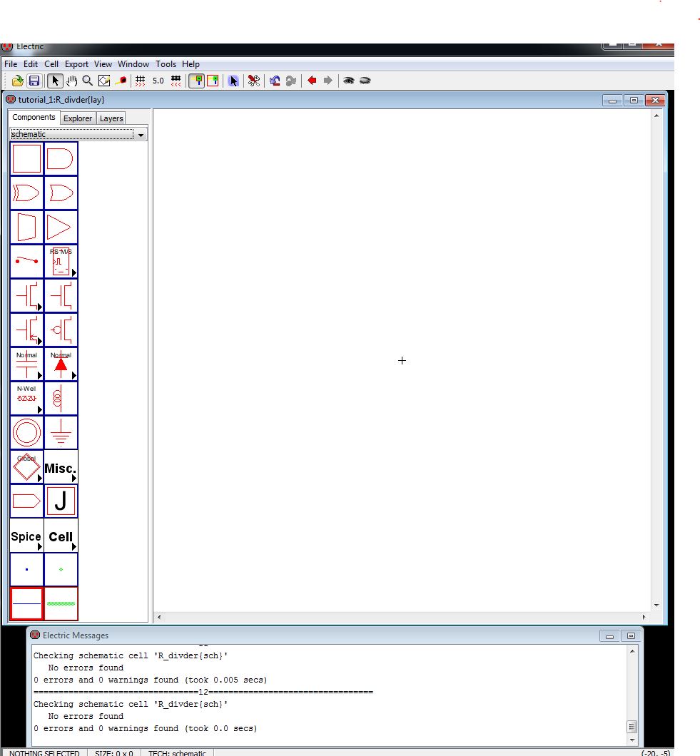
Task: Select the green Bus Pin node
Action: [61, 569]
